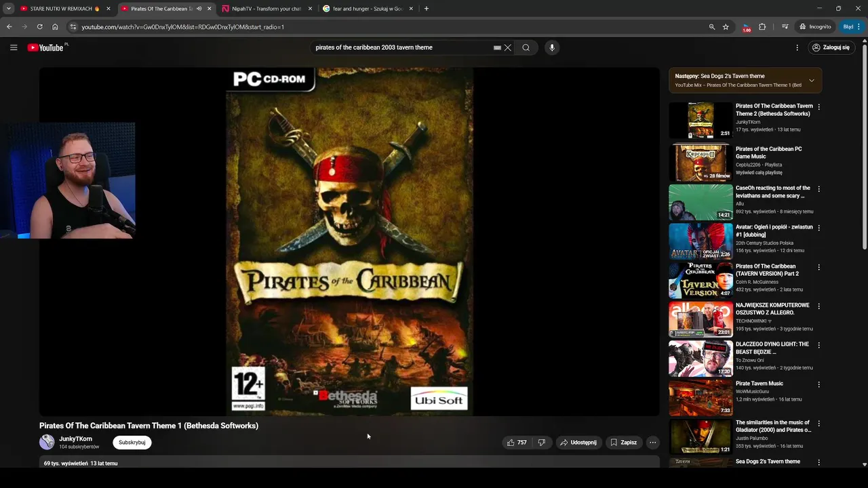Clear the YouTube search text with X
Viewport: 868px width, 488px height.
coord(507,47)
